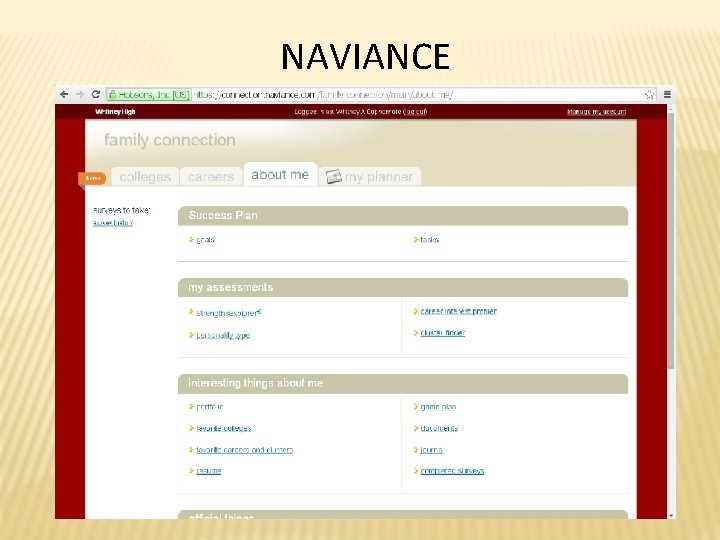Click the browser forward arrow
This screenshot has width=720, height=540.
80,95
